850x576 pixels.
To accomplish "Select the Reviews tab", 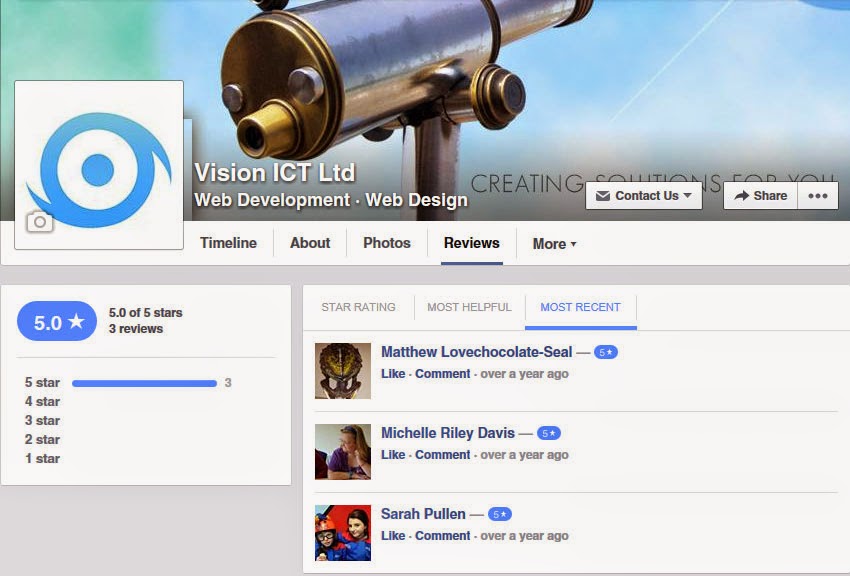I will point(472,243).
